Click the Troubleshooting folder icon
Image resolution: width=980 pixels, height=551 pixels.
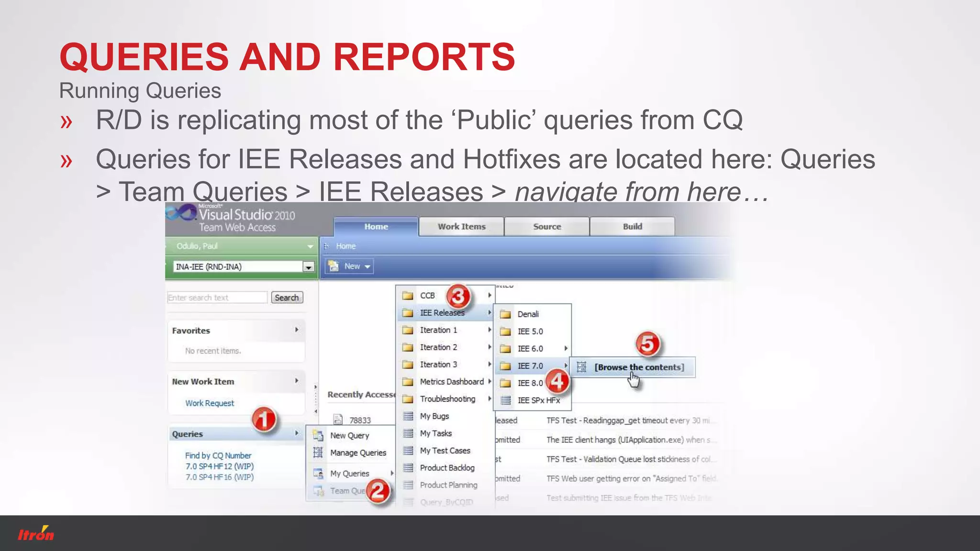click(x=408, y=399)
